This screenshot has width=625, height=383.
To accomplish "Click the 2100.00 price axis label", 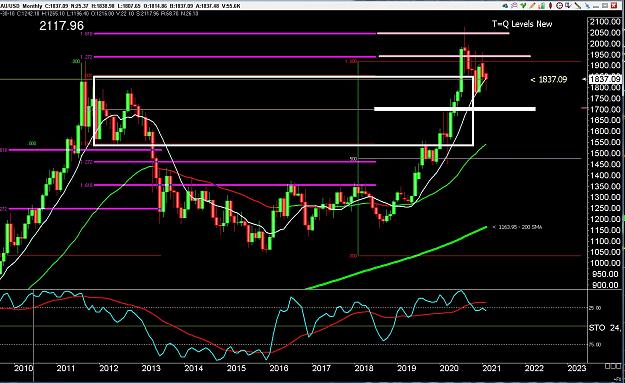I will [605, 22].
